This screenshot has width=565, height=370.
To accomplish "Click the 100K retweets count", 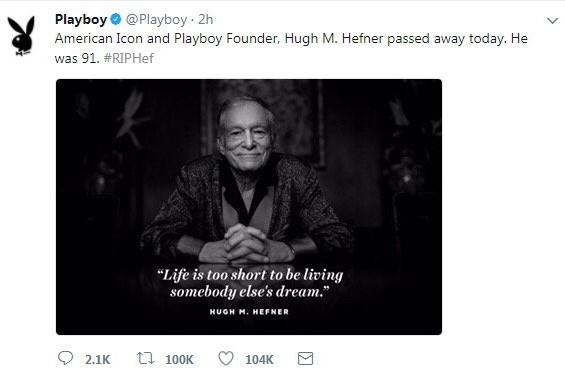I will [x=179, y=359].
